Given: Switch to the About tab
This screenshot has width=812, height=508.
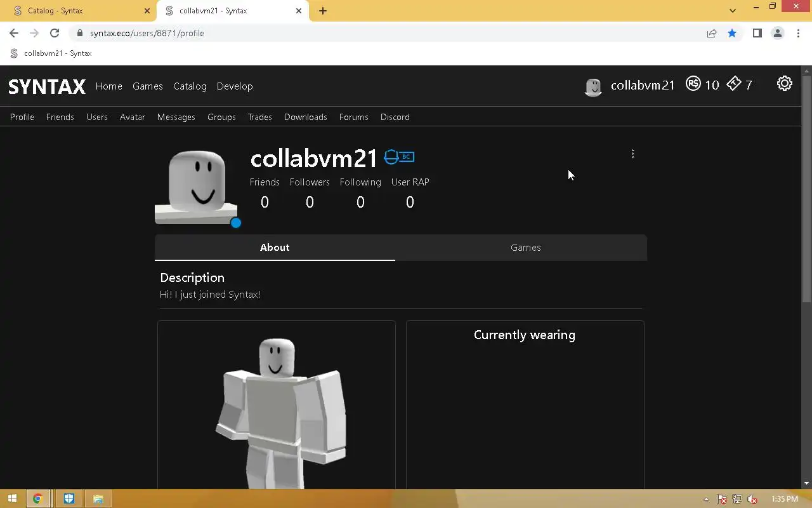Looking at the screenshot, I should 275,248.
